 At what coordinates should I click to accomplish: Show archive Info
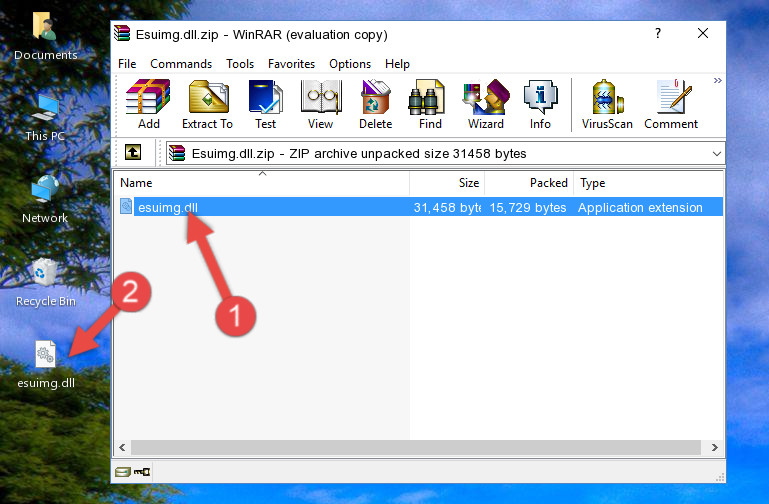(540, 104)
